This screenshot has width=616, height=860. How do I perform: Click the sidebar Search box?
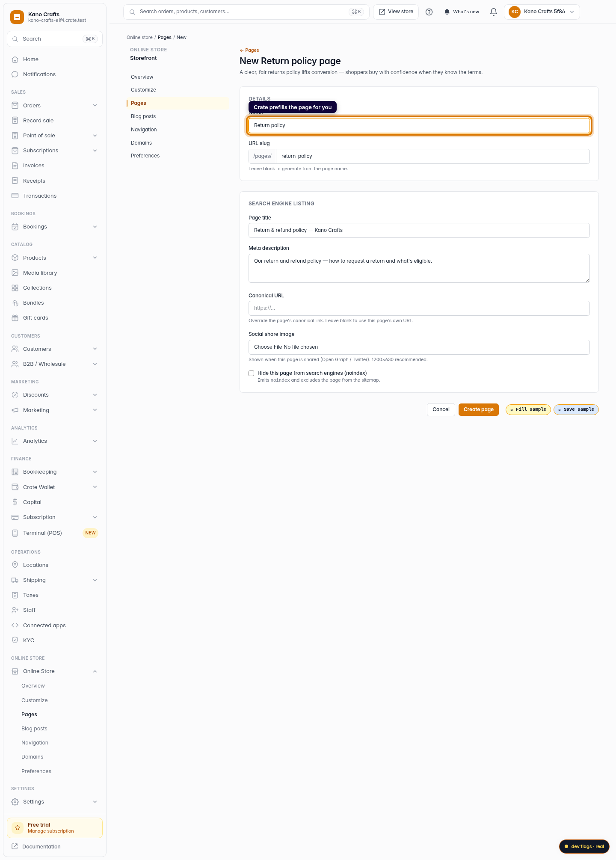point(55,39)
